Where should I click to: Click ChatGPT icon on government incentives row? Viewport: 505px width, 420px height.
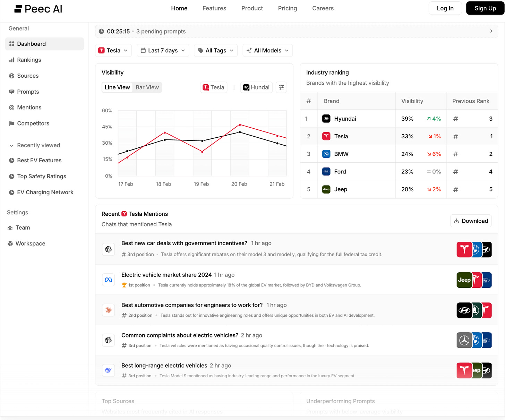click(x=108, y=249)
